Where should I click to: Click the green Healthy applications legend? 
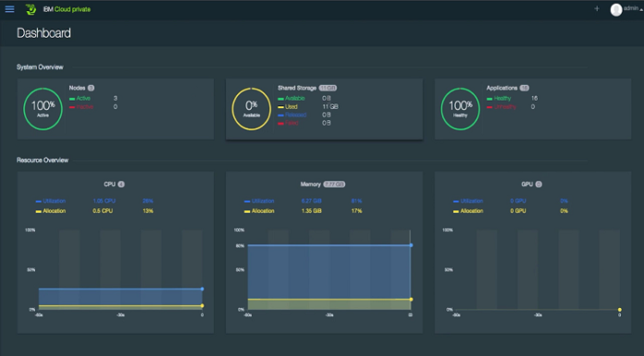click(499, 99)
